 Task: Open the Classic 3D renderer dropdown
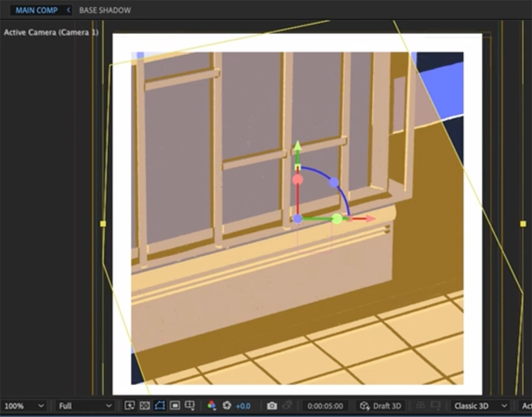[478, 406]
